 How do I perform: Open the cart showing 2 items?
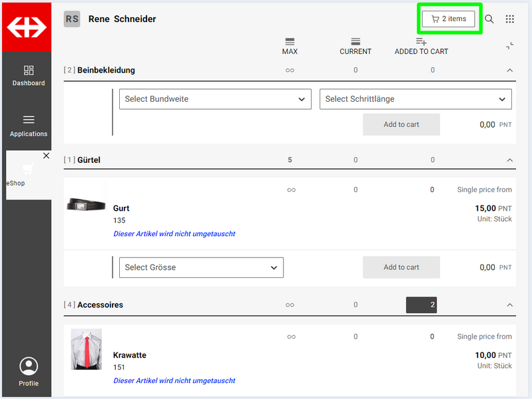tap(449, 19)
